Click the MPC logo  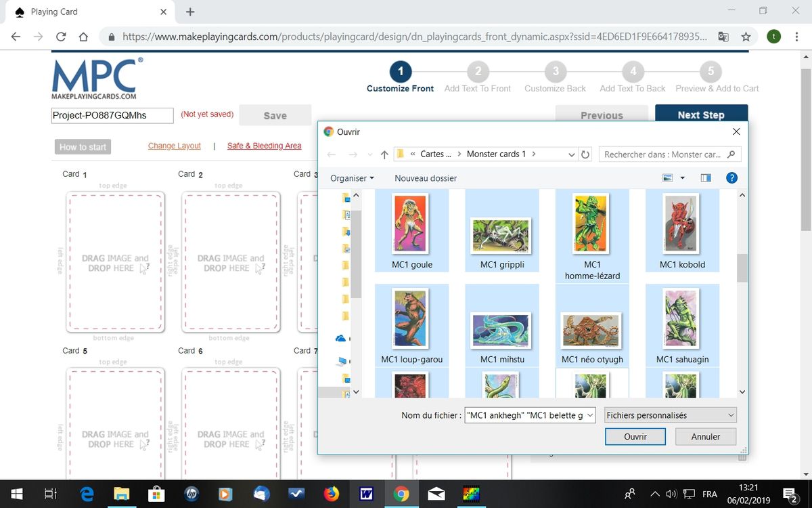tap(97, 79)
